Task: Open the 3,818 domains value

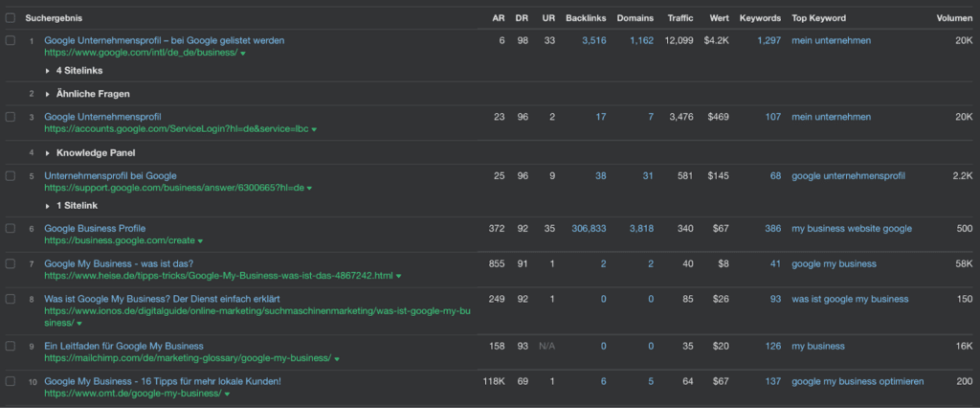Action: pos(642,228)
